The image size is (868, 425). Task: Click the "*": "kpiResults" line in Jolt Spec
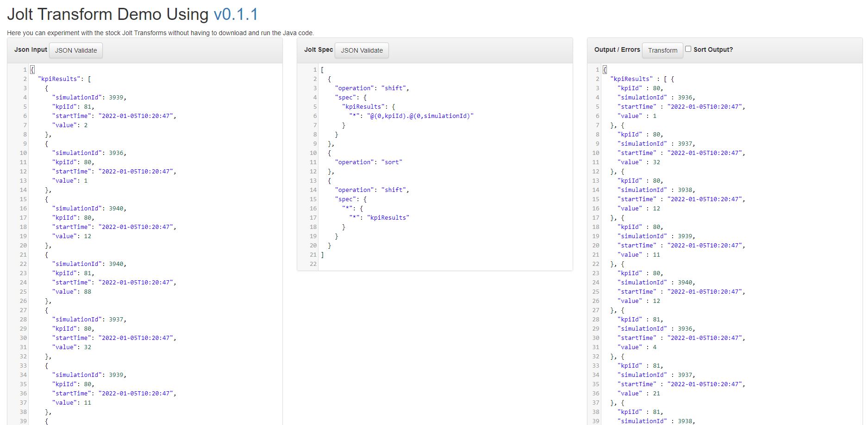coord(379,218)
